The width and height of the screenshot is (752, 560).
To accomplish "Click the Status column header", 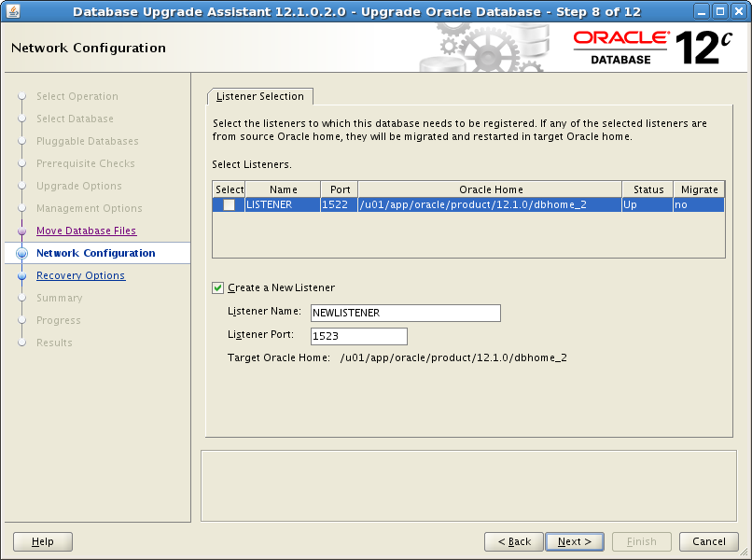I will [x=648, y=189].
